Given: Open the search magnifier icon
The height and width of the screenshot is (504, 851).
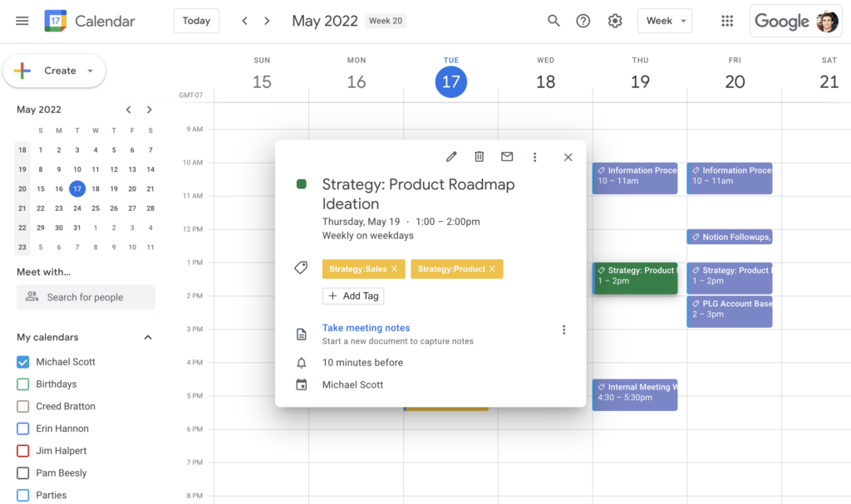Looking at the screenshot, I should point(553,21).
